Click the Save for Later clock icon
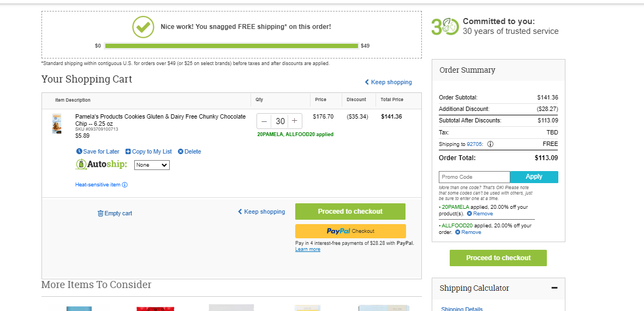This screenshot has width=644, height=311. 79,151
